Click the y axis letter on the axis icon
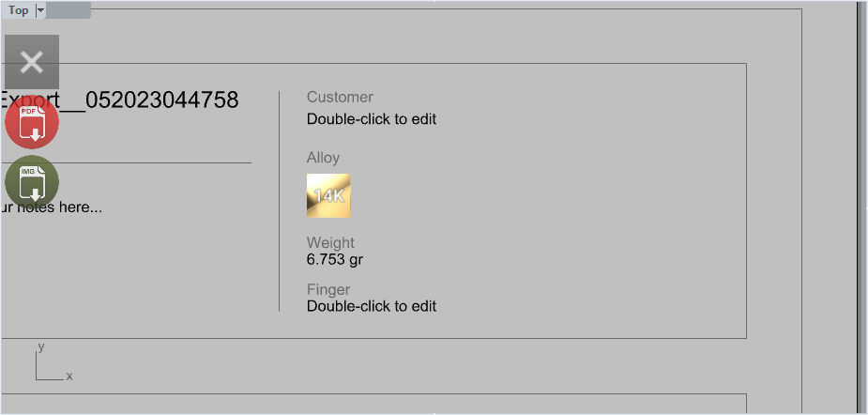The image size is (868, 415). point(41,347)
